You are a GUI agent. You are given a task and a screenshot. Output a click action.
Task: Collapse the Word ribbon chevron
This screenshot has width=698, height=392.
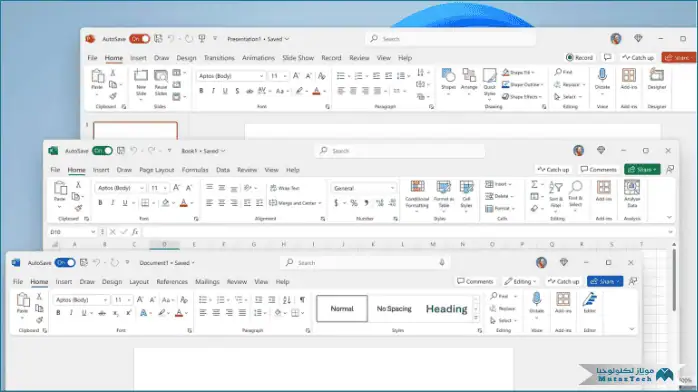tap(631, 329)
